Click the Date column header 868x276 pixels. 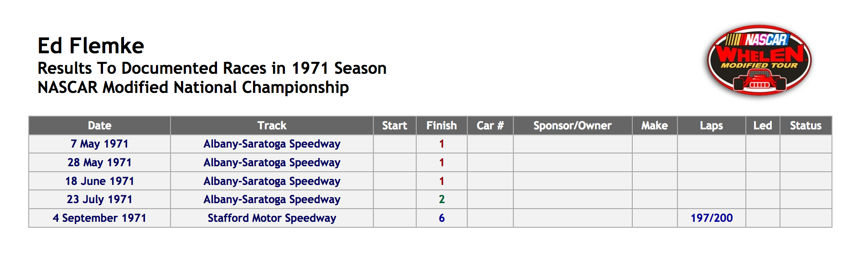tap(99, 126)
